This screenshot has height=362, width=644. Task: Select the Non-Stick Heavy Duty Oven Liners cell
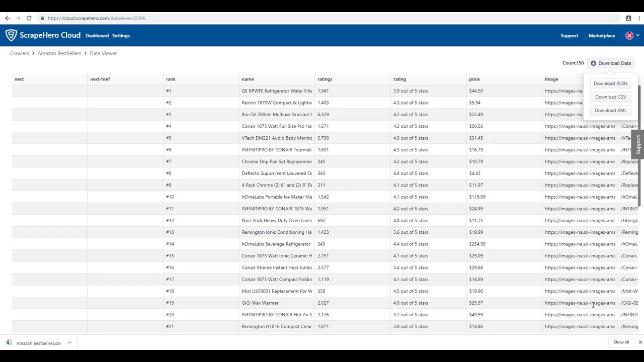point(277,220)
